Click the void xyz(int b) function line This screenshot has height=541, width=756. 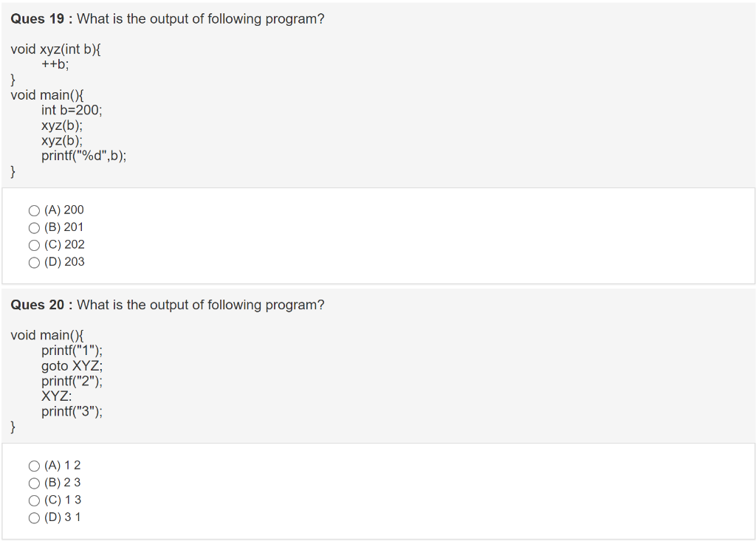click(x=55, y=49)
